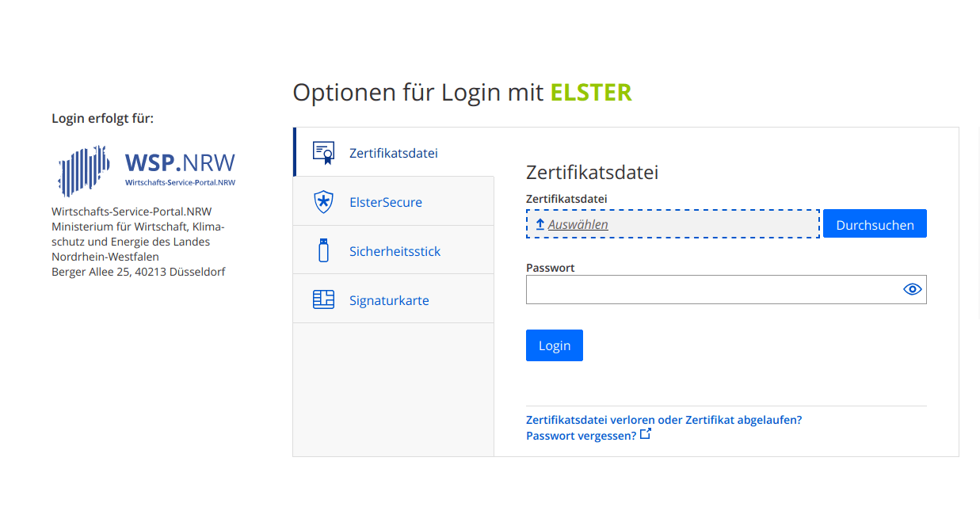The height and width of the screenshot is (507, 980).
Task: Click the Durchsuchen button
Action: 875,223
